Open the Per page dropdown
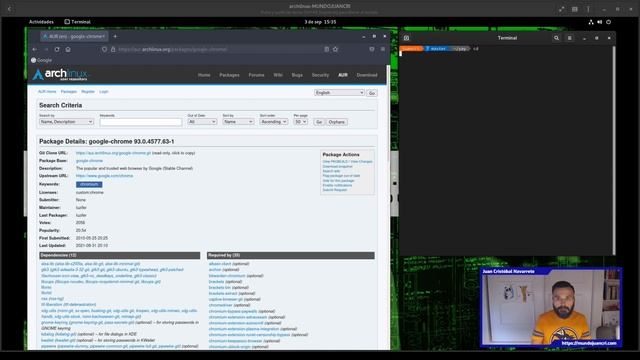This screenshot has height=360, width=640. pos(300,122)
